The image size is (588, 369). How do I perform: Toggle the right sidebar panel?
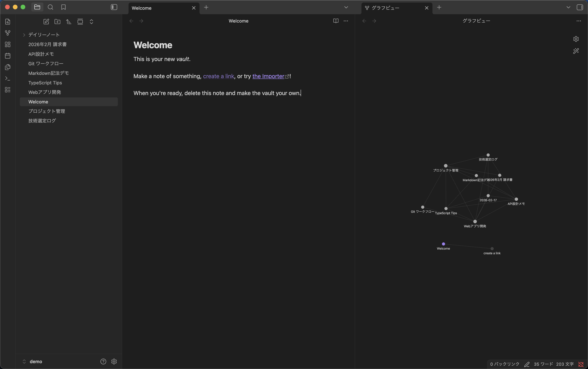(580, 7)
